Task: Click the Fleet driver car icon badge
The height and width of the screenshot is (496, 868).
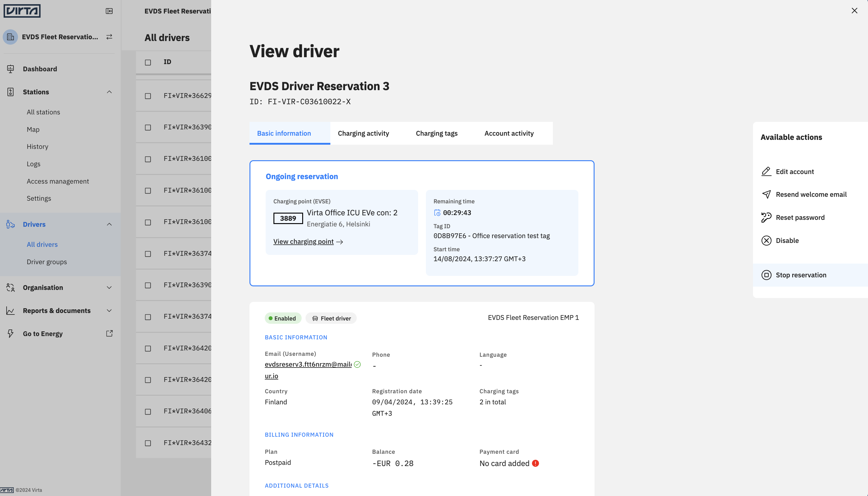Action: (x=331, y=318)
